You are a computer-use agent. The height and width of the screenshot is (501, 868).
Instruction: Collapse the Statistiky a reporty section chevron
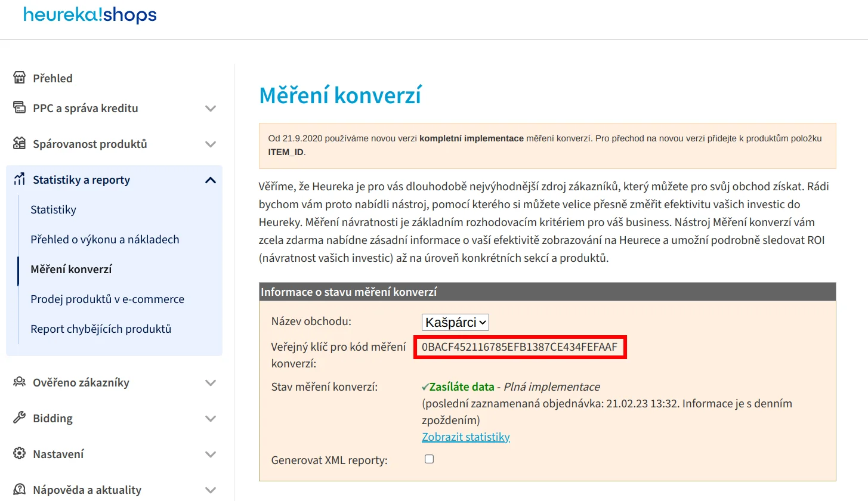click(x=210, y=180)
